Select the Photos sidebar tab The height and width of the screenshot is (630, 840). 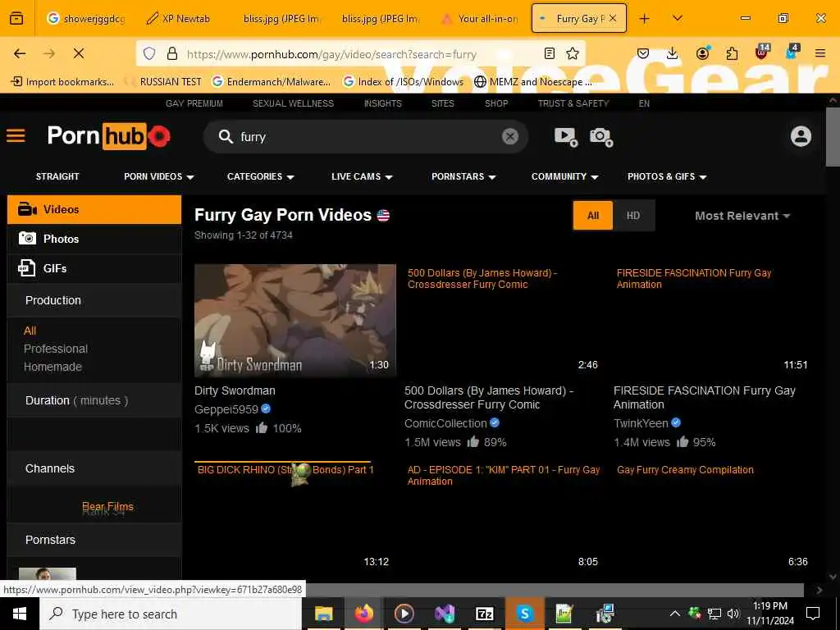pyautogui.click(x=94, y=239)
